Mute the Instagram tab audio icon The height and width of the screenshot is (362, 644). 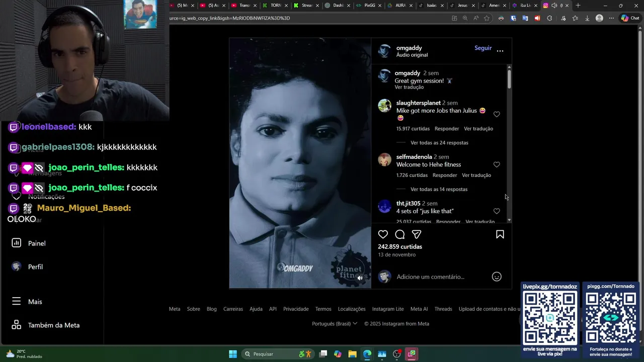point(554,6)
